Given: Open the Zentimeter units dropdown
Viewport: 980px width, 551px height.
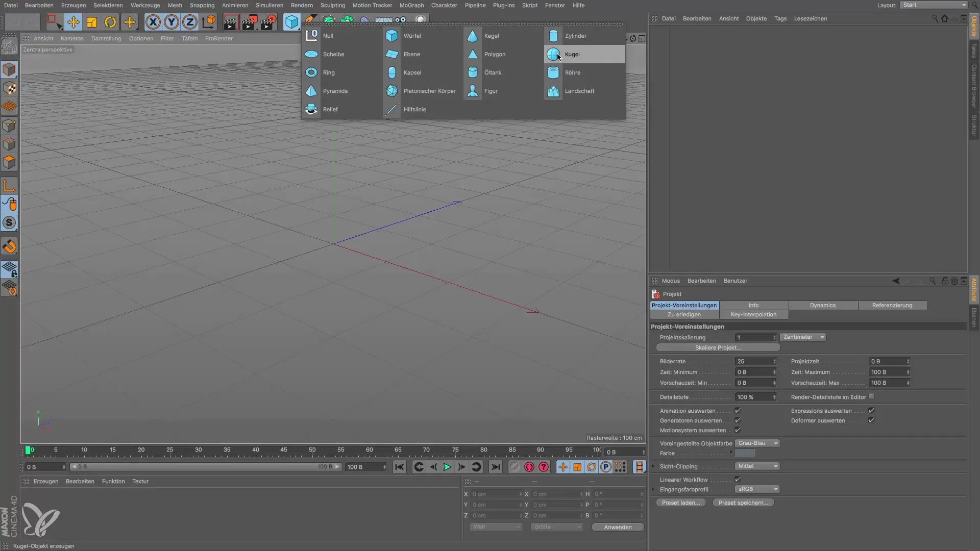Looking at the screenshot, I should [x=803, y=337].
